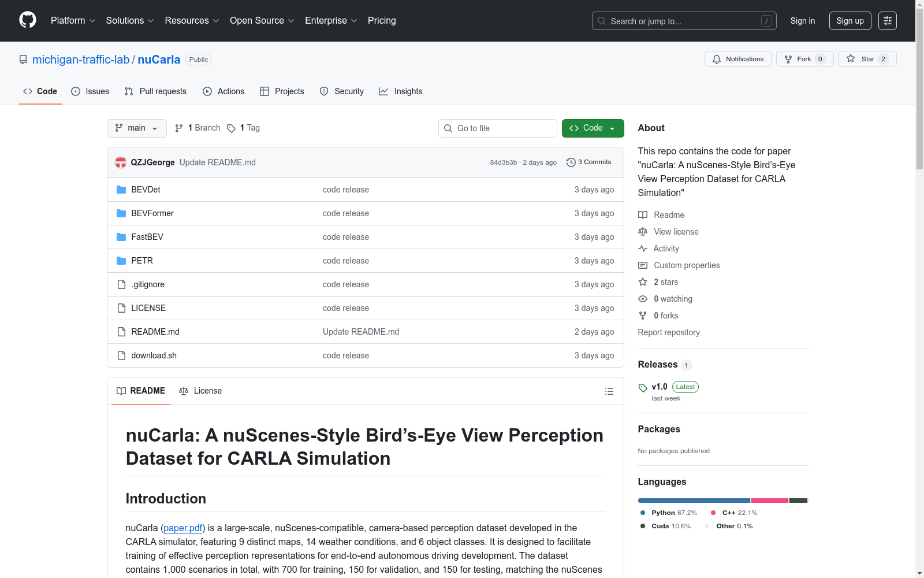Click the book icon beside Readme
The height and width of the screenshot is (578, 924).
tap(643, 215)
